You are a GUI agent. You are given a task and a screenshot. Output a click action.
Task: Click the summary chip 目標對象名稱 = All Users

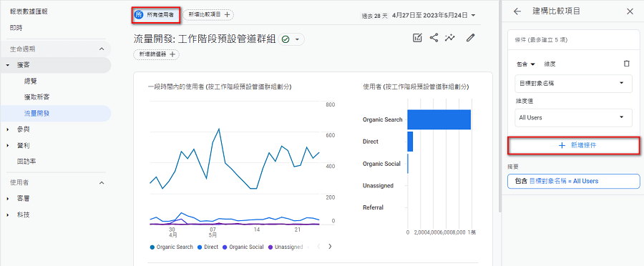(x=573, y=181)
